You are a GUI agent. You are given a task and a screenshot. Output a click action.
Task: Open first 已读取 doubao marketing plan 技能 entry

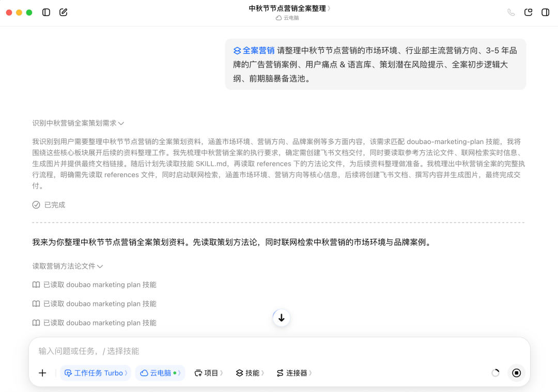95,285
